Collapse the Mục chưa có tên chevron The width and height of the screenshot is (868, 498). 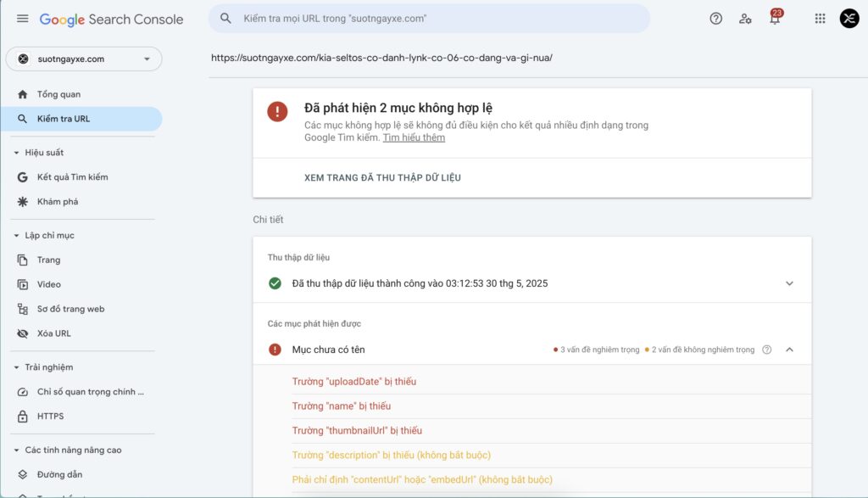click(x=789, y=350)
